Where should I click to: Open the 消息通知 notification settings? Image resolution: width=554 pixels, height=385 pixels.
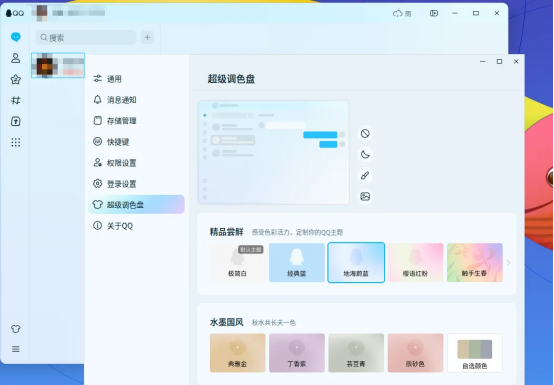136,100
